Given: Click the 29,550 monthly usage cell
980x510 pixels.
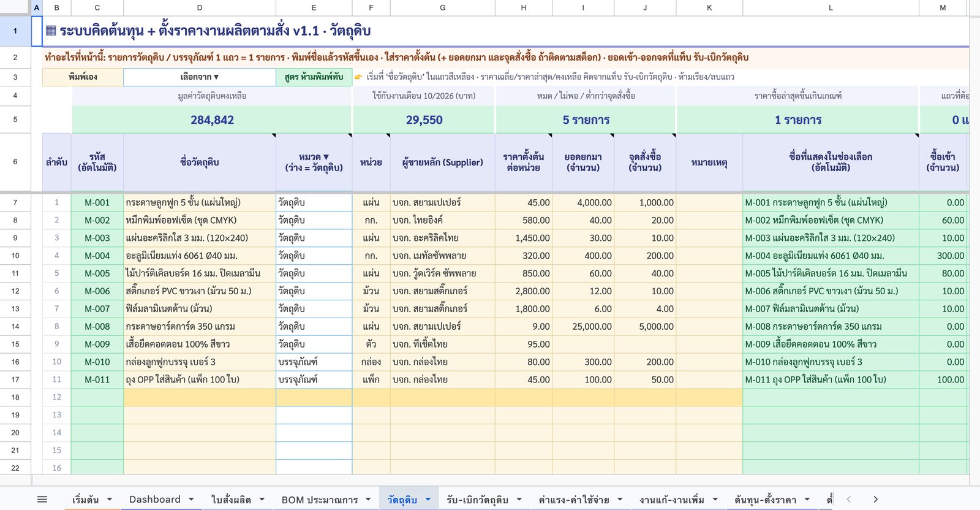Looking at the screenshot, I should pos(424,120).
